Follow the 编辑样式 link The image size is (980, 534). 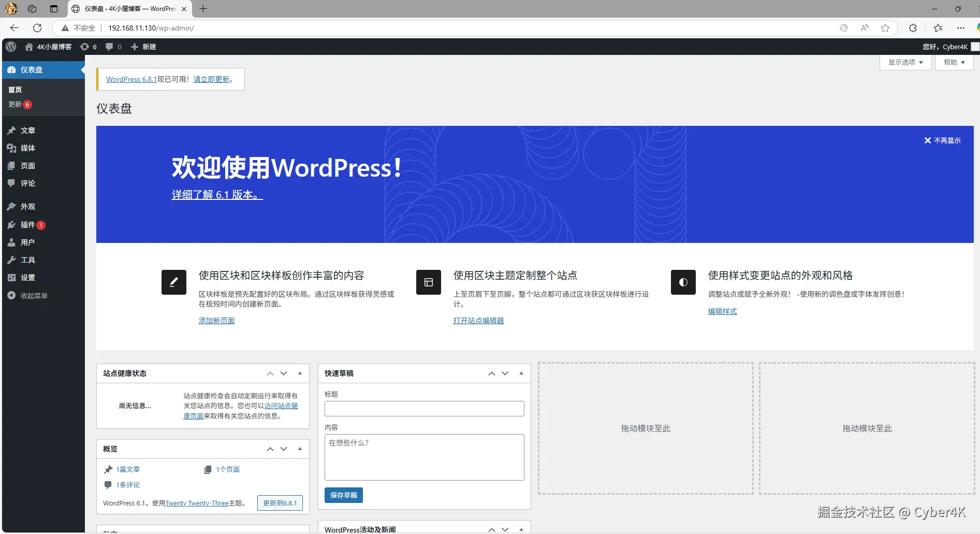(722, 311)
